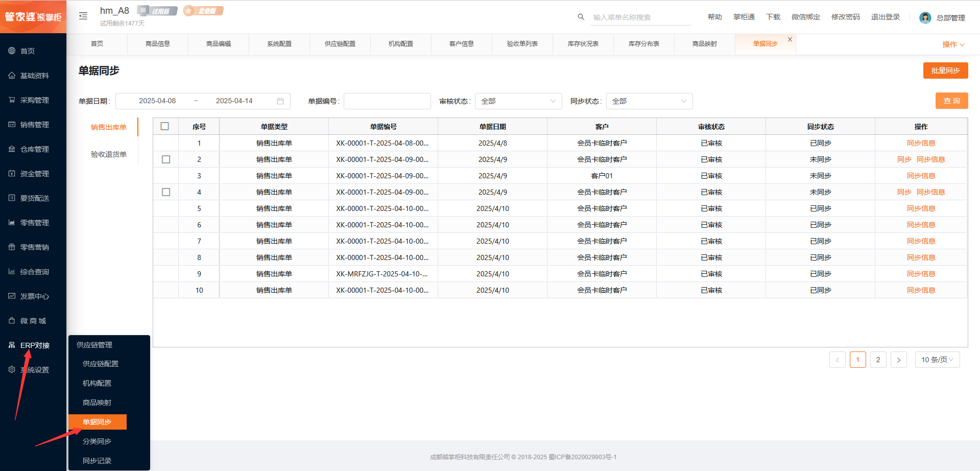Viewport: 980px width, 471px height.
Task: Open 零售营销 in the sidebar
Action: click(x=34, y=247)
